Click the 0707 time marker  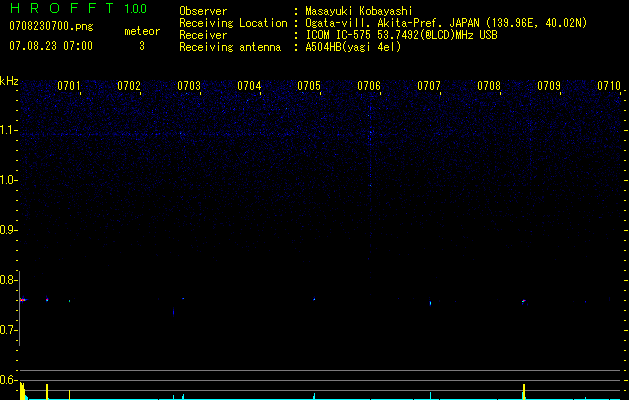(429, 86)
